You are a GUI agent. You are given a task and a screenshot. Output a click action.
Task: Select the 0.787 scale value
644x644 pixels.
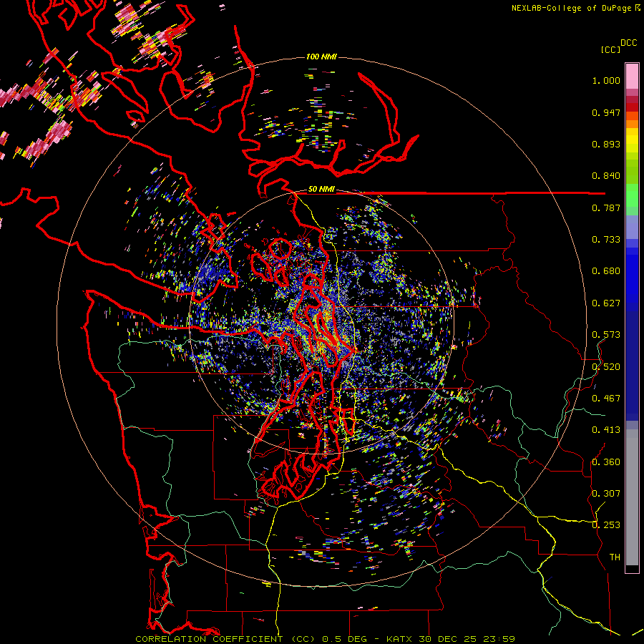[606, 208]
